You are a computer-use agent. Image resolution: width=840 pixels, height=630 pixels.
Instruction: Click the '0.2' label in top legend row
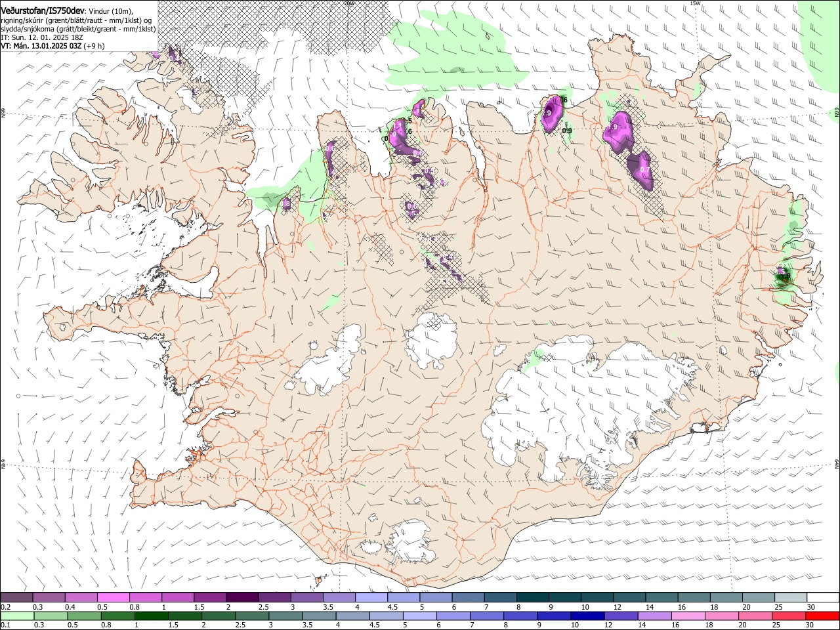point(5,607)
